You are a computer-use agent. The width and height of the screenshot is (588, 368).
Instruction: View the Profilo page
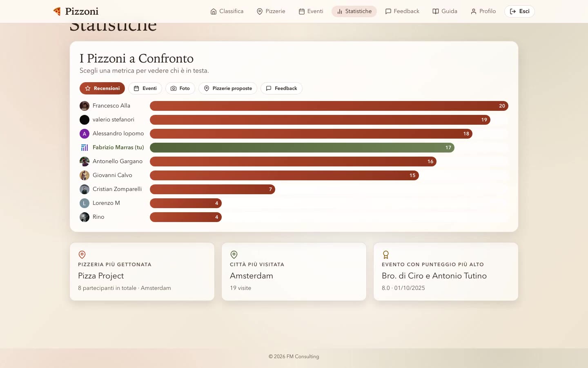click(483, 11)
